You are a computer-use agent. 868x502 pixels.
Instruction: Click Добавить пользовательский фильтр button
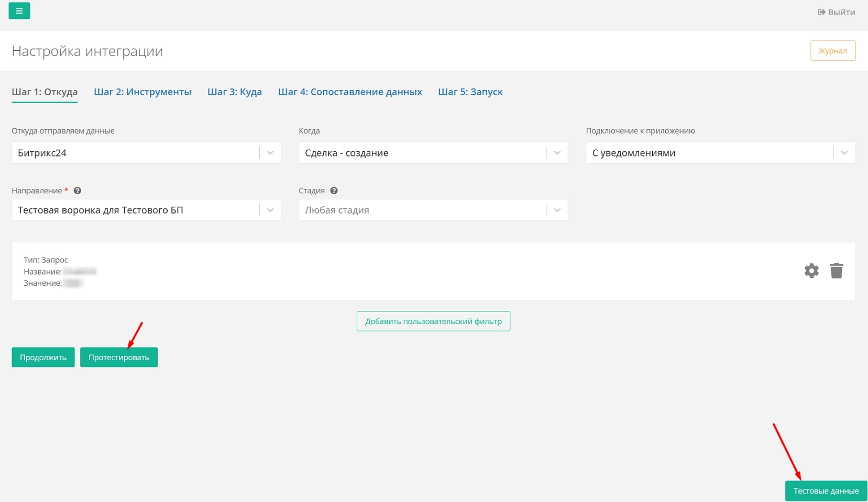click(433, 321)
